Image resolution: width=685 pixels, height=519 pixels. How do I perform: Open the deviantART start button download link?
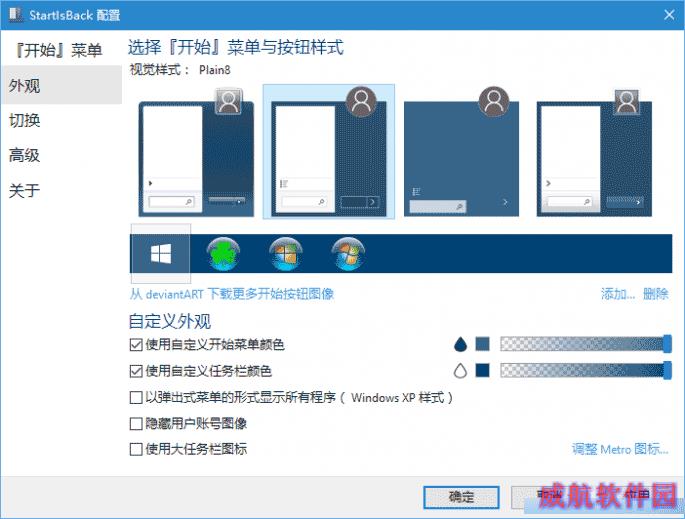coord(232,294)
